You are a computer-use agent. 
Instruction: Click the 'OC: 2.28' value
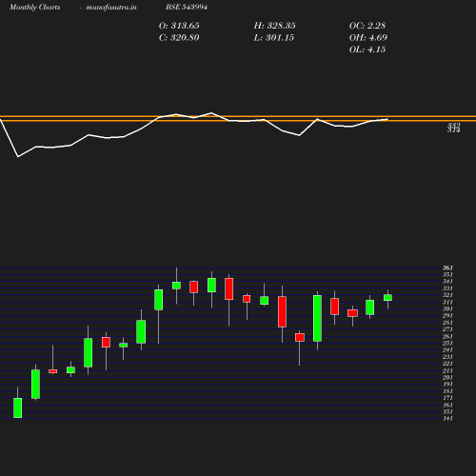coord(367,26)
